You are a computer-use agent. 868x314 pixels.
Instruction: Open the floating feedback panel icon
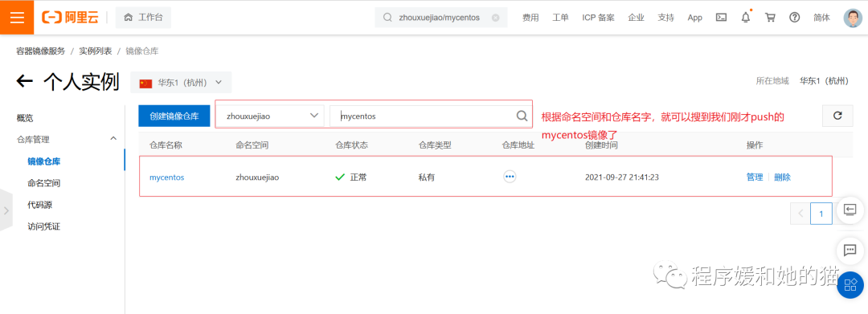click(850, 210)
